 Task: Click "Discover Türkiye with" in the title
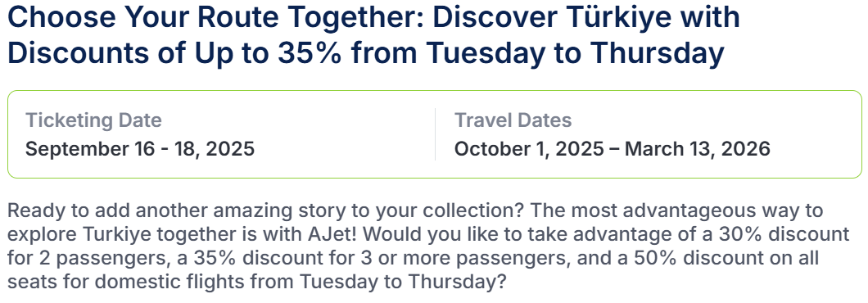585,16
